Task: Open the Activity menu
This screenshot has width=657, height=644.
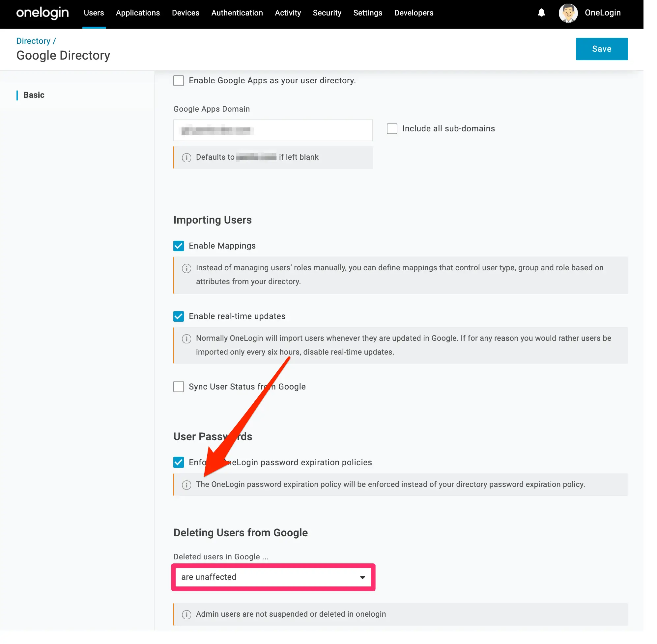Action: point(288,13)
